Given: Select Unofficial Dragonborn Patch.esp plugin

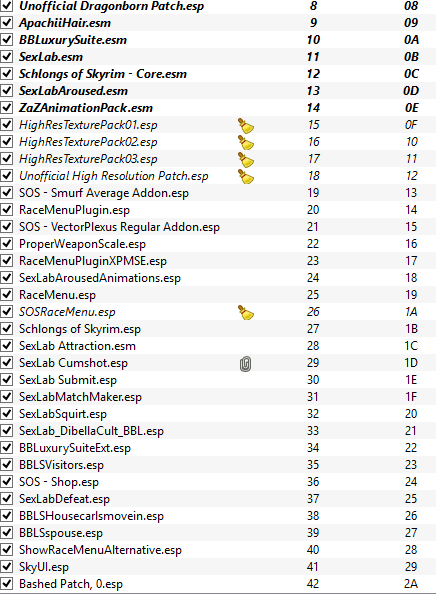Looking at the screenshot, I should point(218,6).
